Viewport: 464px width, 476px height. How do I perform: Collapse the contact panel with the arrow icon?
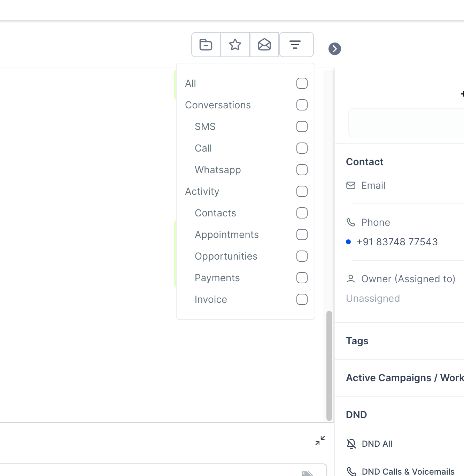pyautogui.click(x=335, y=49)
